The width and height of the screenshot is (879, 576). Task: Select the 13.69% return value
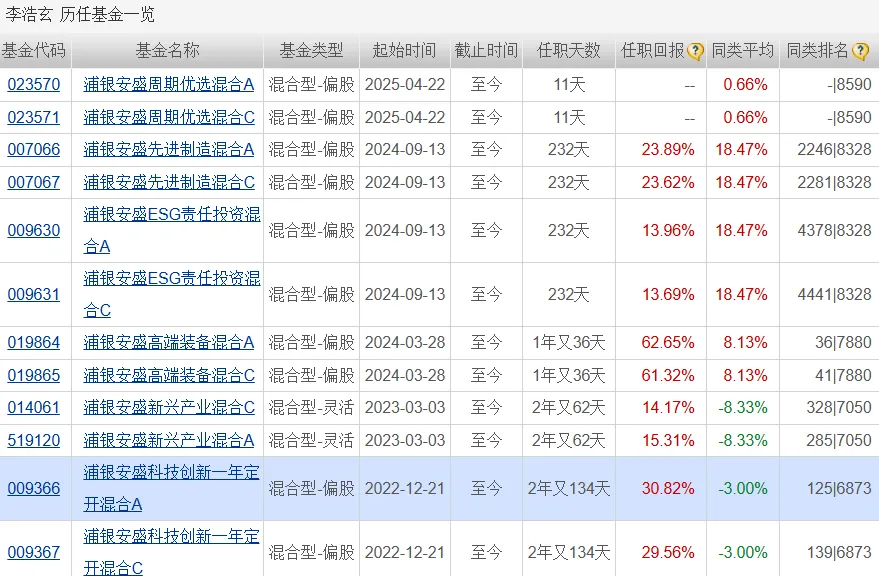point(668,294)
